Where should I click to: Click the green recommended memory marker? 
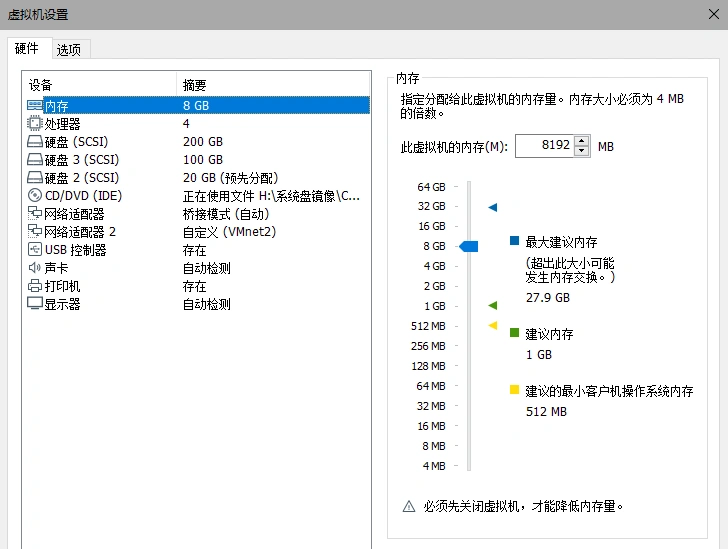pyautogui.click(x=493, y=306)
